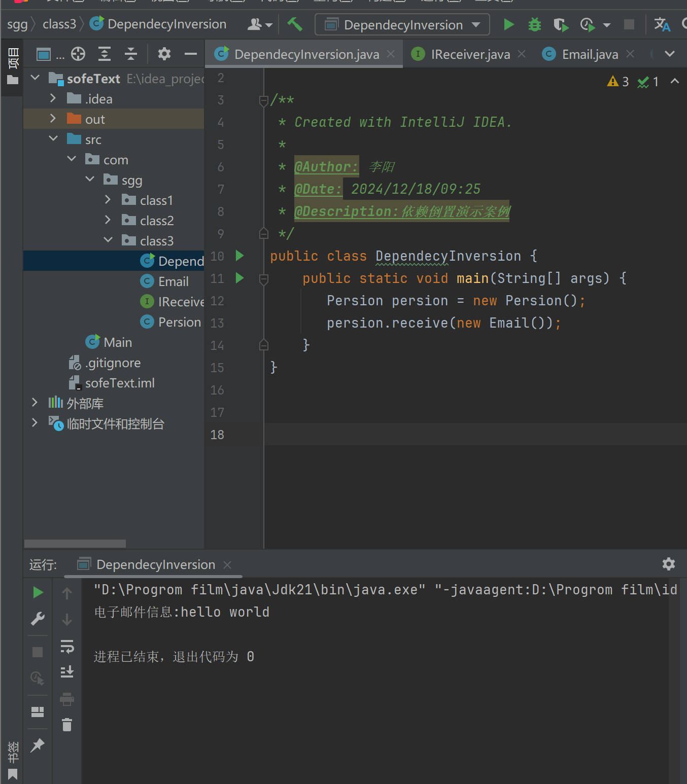Expand the class1 package folder

[x=108, y=200]
